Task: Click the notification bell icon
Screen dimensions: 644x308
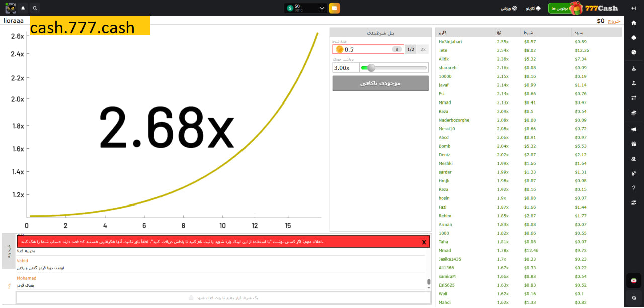Action: point(23,8)
